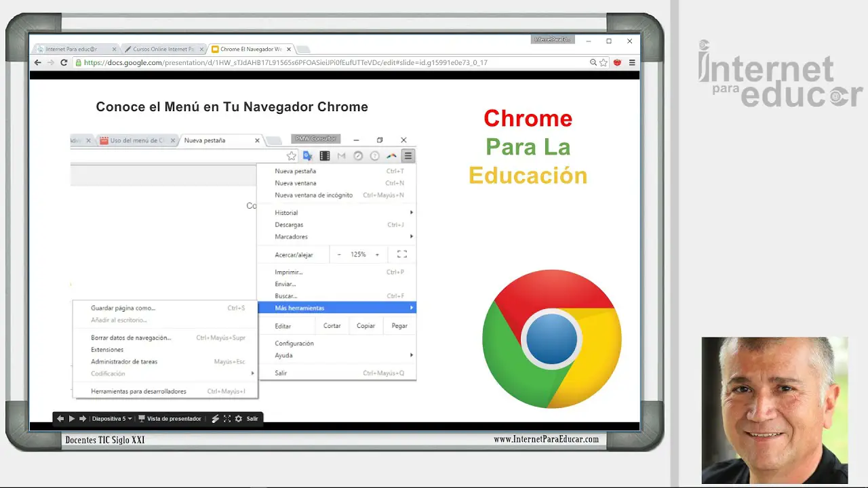Click the Gmail M icon in slide toolbar
This screenshot has width=868, height=488.
tap(341, 156)
